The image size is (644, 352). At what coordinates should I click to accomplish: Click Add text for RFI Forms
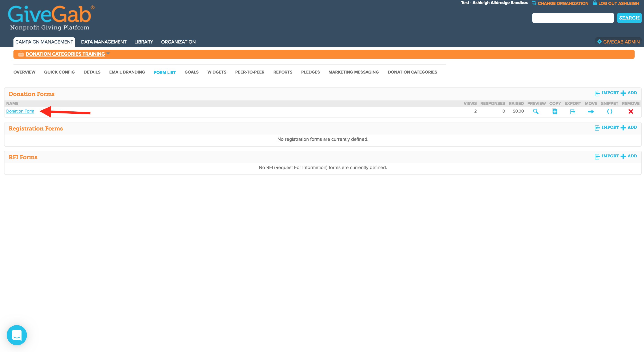(632, 156)
